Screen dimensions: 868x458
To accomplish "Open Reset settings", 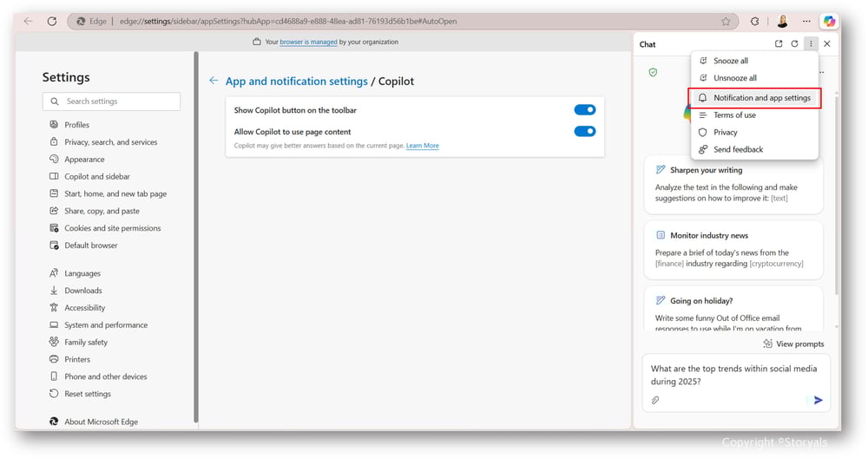I will click(x=80, y=393).
